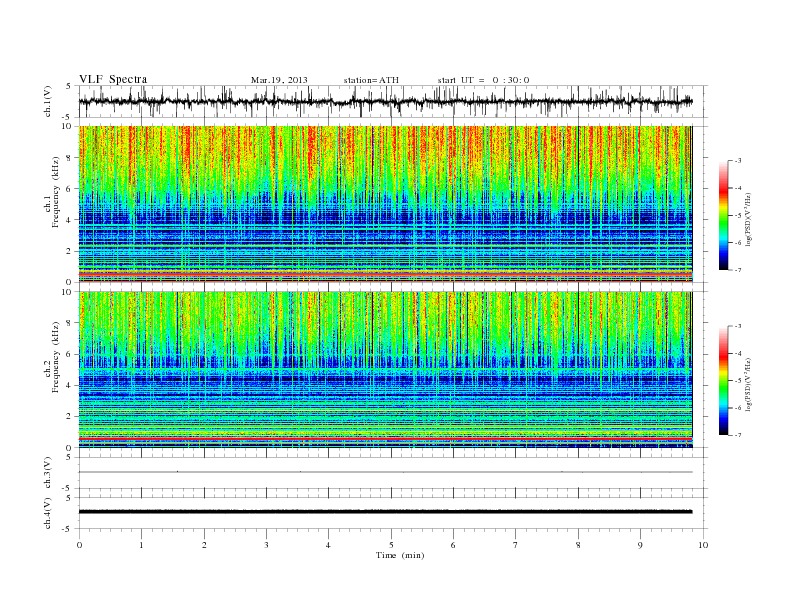Screen dimensions: 792x612
Task: Click the "ch.4(V)" axis label
Action: [48, 513]
